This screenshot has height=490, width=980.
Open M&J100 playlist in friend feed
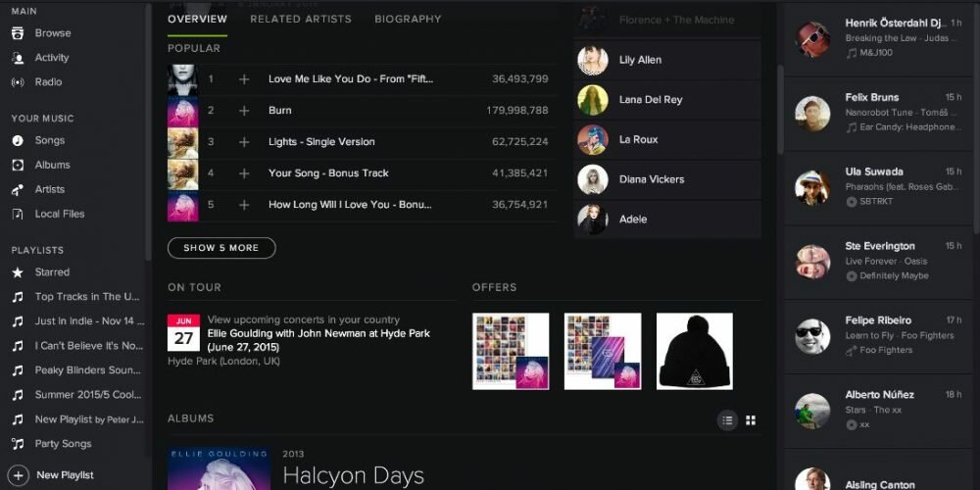pos(876,53)
